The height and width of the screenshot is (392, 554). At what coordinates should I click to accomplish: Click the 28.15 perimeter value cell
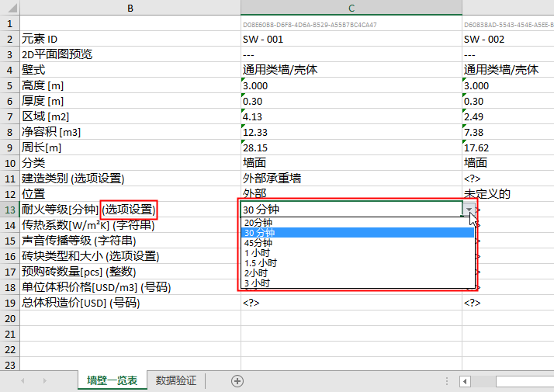351,147
